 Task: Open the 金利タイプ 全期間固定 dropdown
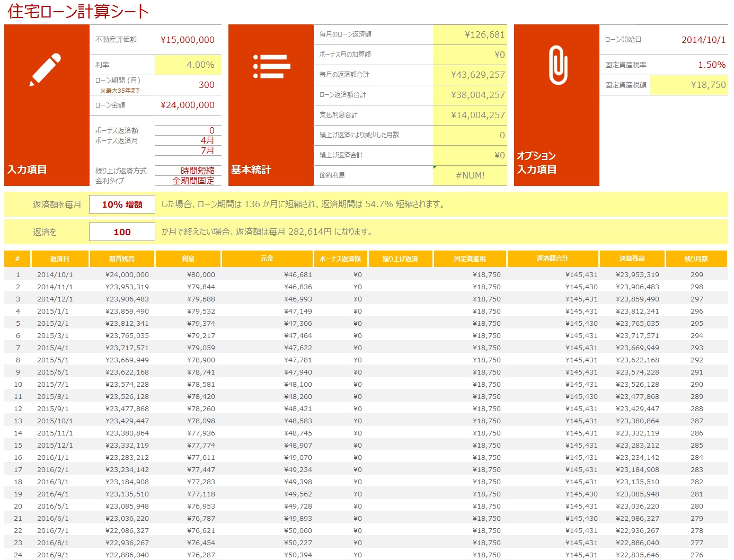188,181
